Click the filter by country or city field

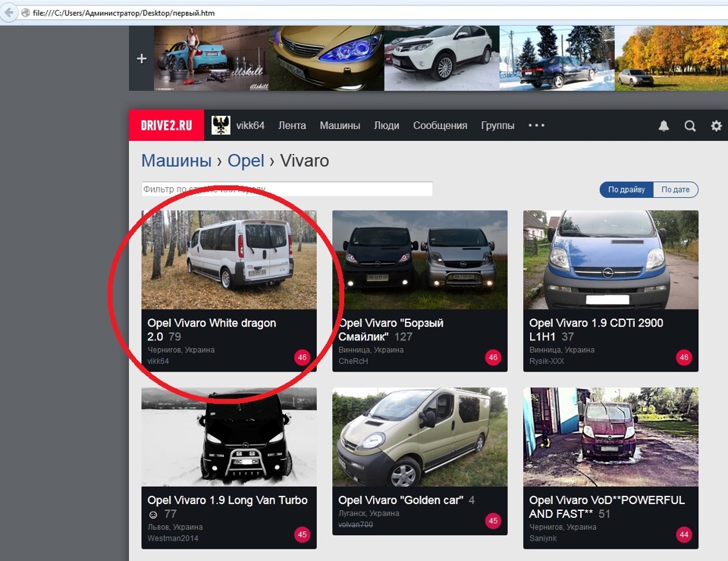[x=287, y=189]
